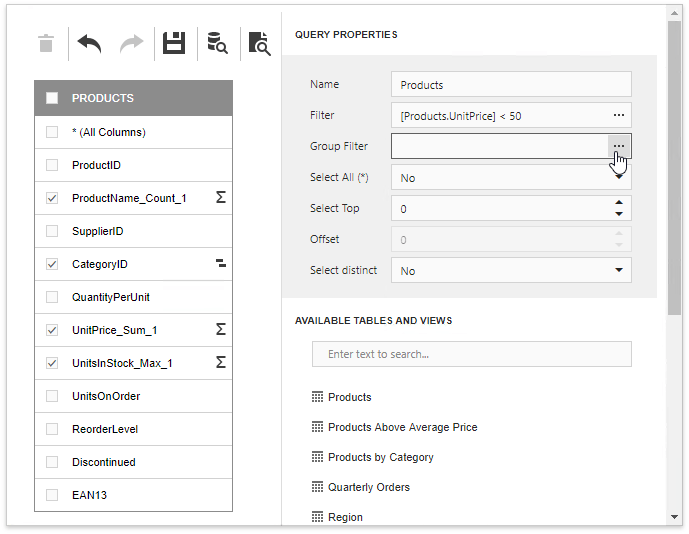The image size is (689, 534).
Task: Uncheck the ProductName_Count_1 checkbox
Action: [52, 198]
